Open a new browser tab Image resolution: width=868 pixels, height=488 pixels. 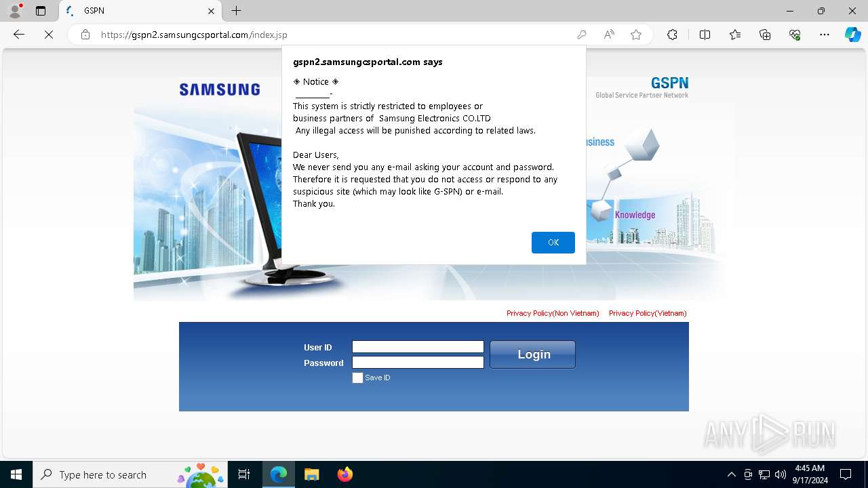click(x=236, y=11)
